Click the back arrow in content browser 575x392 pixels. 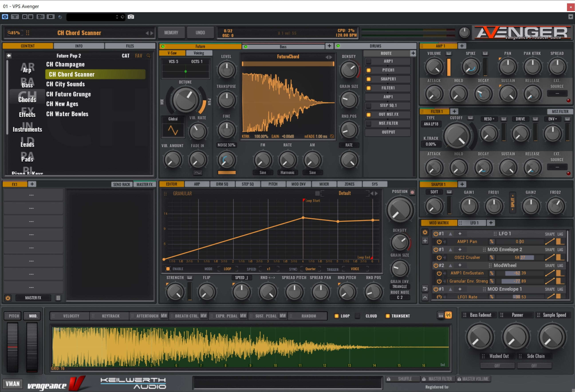point(9,55)
